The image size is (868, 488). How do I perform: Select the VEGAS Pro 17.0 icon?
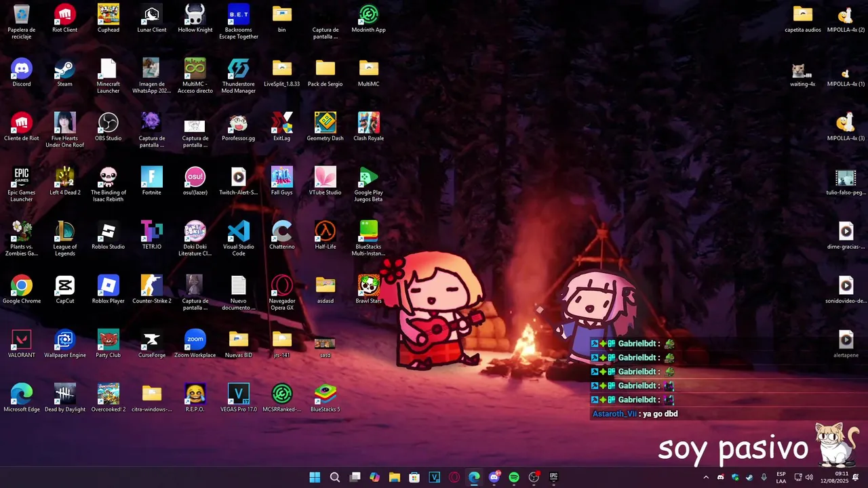point(239,398)
